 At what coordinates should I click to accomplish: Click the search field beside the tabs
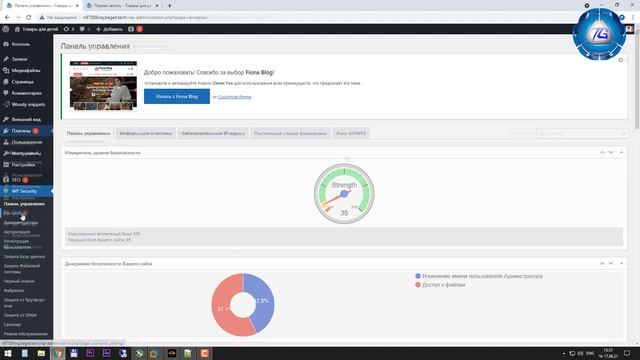click(x=582, y=133)
